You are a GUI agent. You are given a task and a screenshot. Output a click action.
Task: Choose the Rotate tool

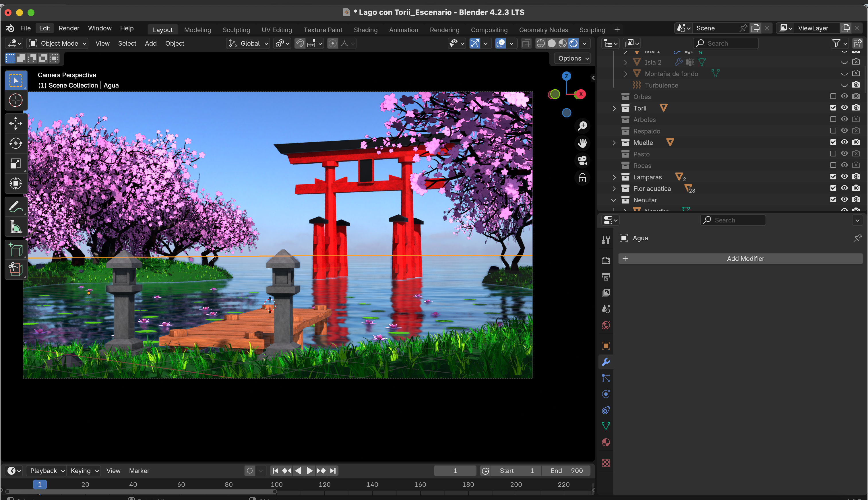point(16,143)
